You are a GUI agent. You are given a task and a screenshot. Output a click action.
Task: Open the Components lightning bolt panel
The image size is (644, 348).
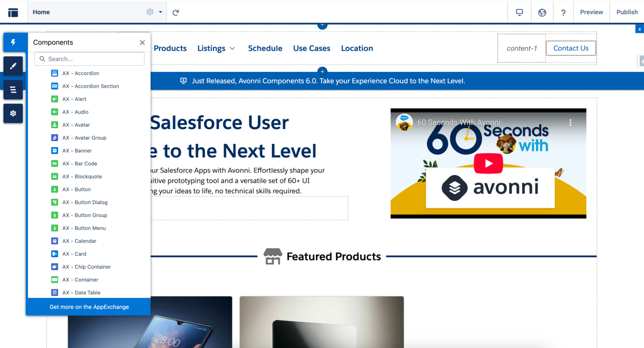click(x=13, y=42)
